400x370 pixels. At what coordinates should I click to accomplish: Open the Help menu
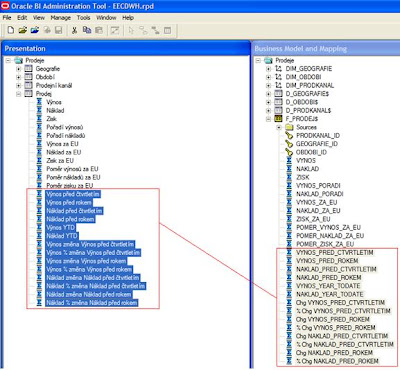(128, 17)
